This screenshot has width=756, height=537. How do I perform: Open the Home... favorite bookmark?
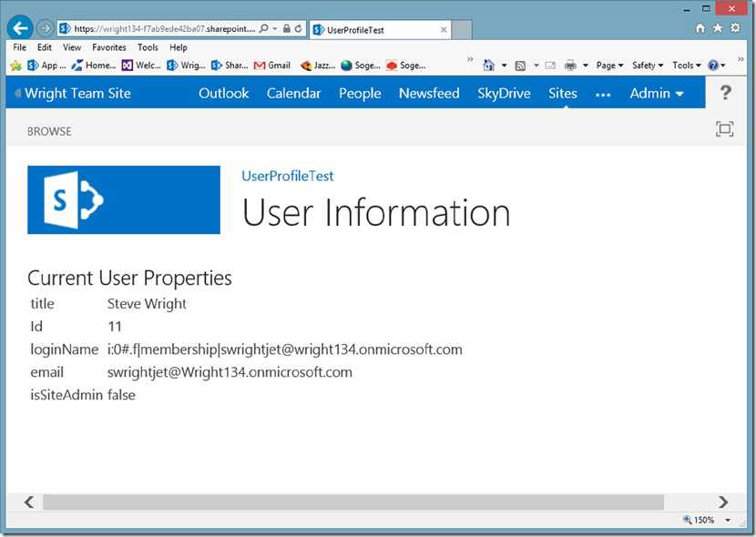[94, 65]
